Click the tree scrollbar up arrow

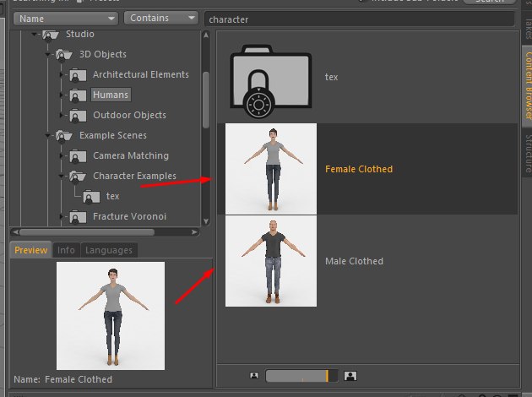(x=206, y=35)
